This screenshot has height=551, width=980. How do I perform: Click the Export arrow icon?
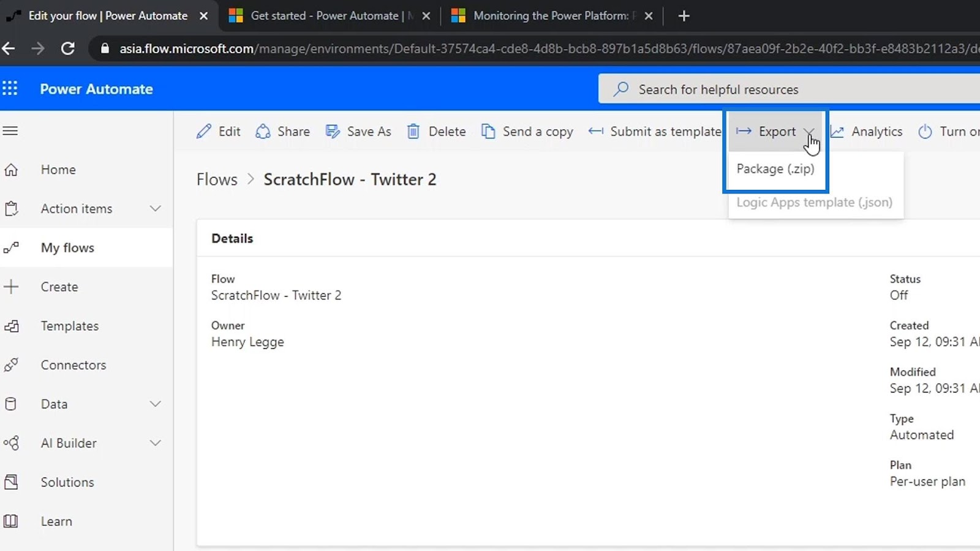(744, 131)
